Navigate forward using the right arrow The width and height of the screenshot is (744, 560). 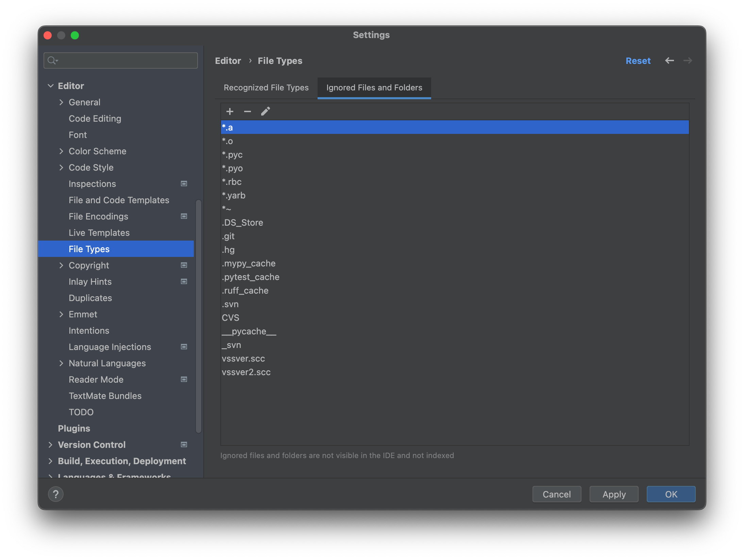(688, 60)
